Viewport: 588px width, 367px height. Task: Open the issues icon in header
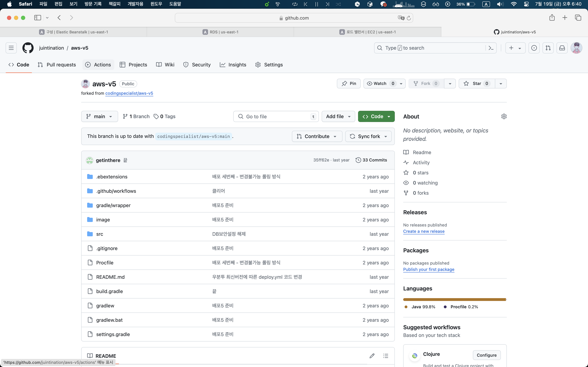[534, 48]
